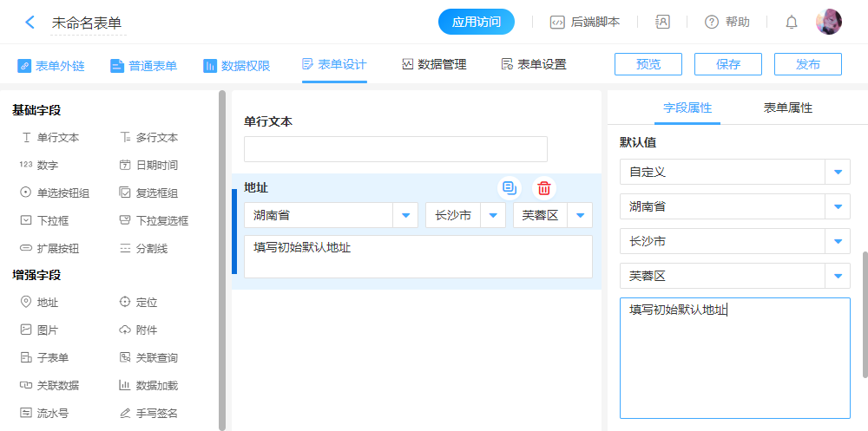Expand the 长沙市 city dropdown in canvas
Viewport: 868px width, 431px height.
[493, 215]
